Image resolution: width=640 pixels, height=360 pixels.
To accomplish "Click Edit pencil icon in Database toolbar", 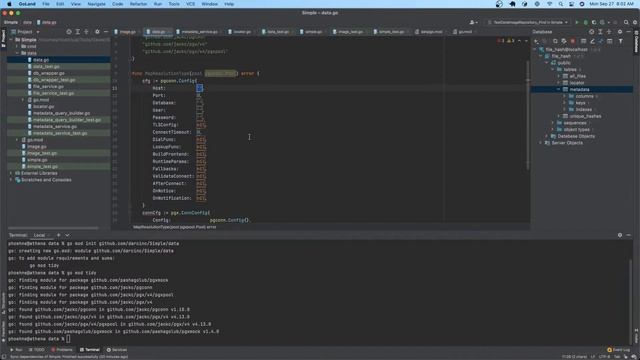I will (x=592, y=41).
